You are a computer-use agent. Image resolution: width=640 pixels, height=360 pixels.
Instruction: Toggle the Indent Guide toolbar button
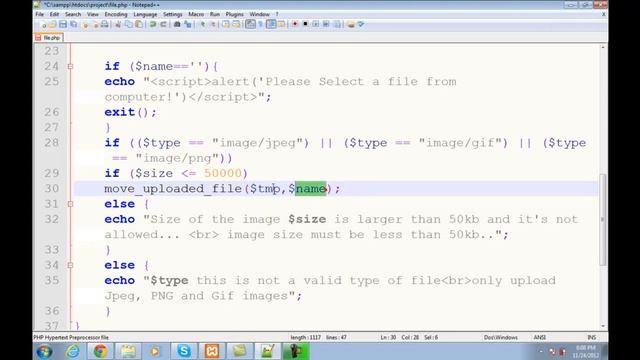271,24
